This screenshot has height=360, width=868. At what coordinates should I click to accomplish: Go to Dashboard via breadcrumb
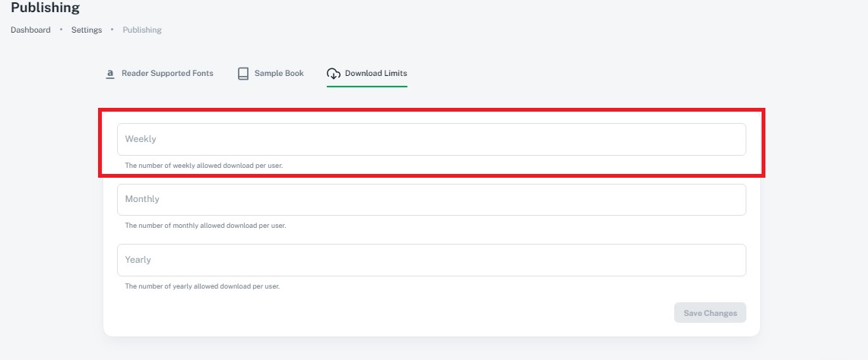30,30
